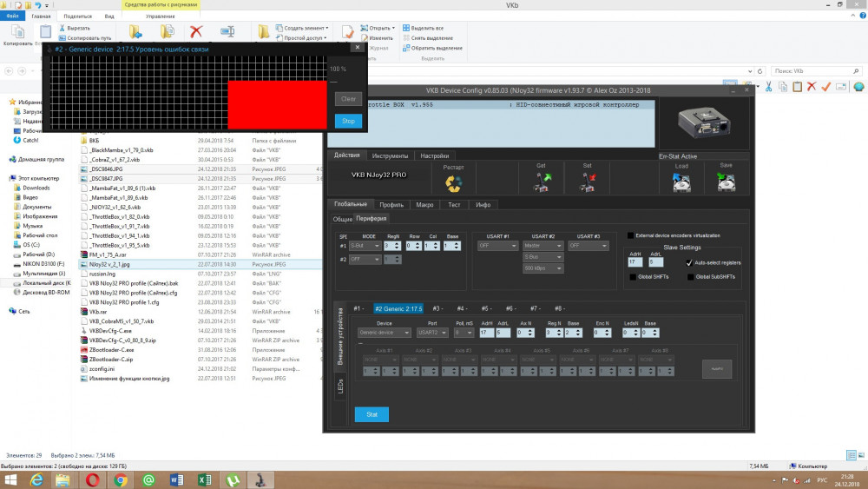
Task: Switch to the Тест tab
Action: coord(454,204)
